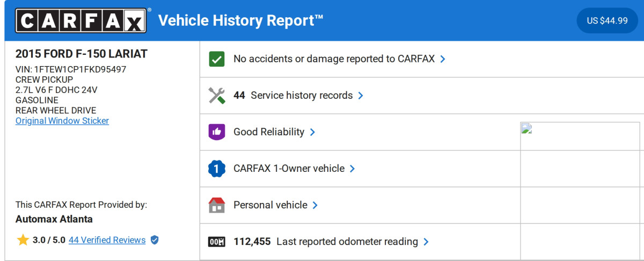Image resolution: width=644 pixels, height=261 pixels.
Task: Click the CARFAX logo
Action: click(x=80, y=20)
